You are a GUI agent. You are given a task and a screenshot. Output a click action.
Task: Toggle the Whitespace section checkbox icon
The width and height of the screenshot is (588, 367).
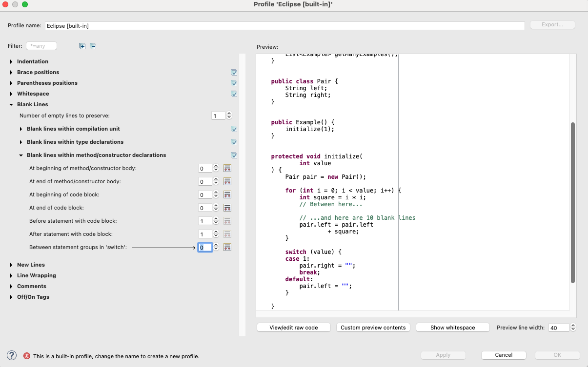click(234, 94)
